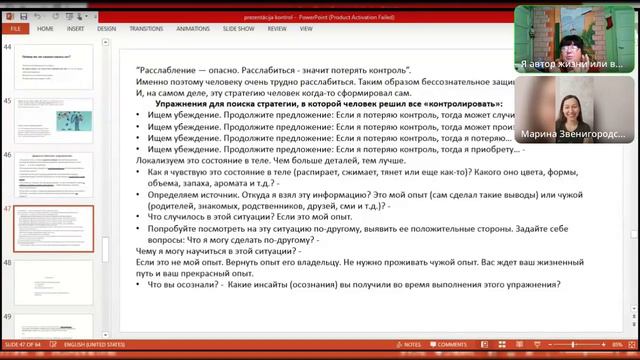Viewport: 640px width, 360px height.
Task: Open the HOME ribbon tab
Action: [x=45, y=29]
